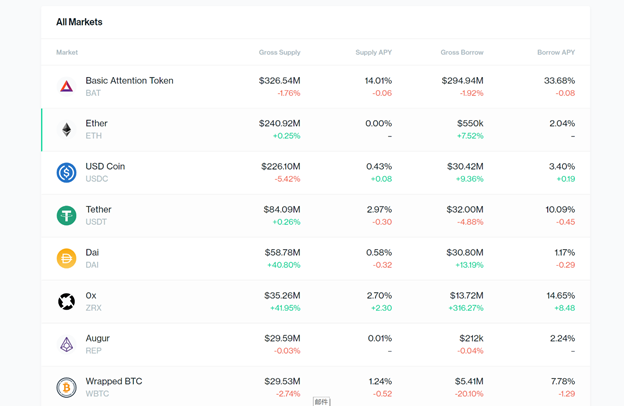Open the Basic Attention Token market name

tap(129, 81)
